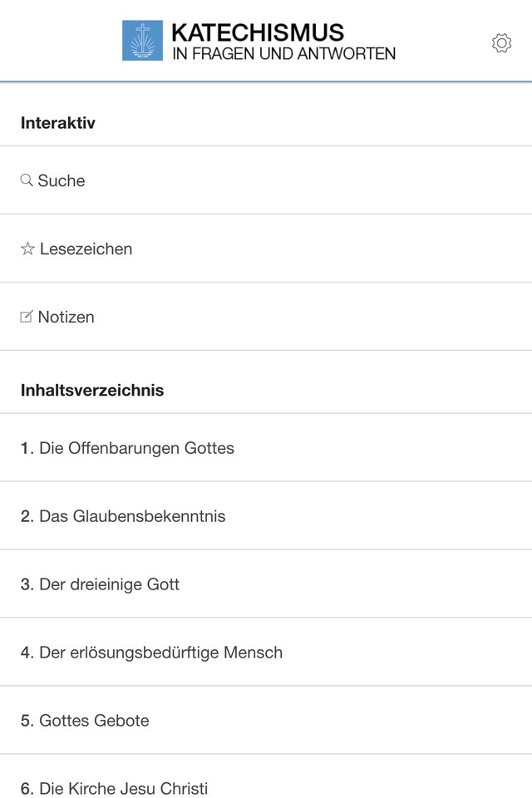The height and width of the screenshot is (798, 532).
Task: Open chapter 2 Das Glaubensbekenntnis
Action: click(x=266, y=516)
